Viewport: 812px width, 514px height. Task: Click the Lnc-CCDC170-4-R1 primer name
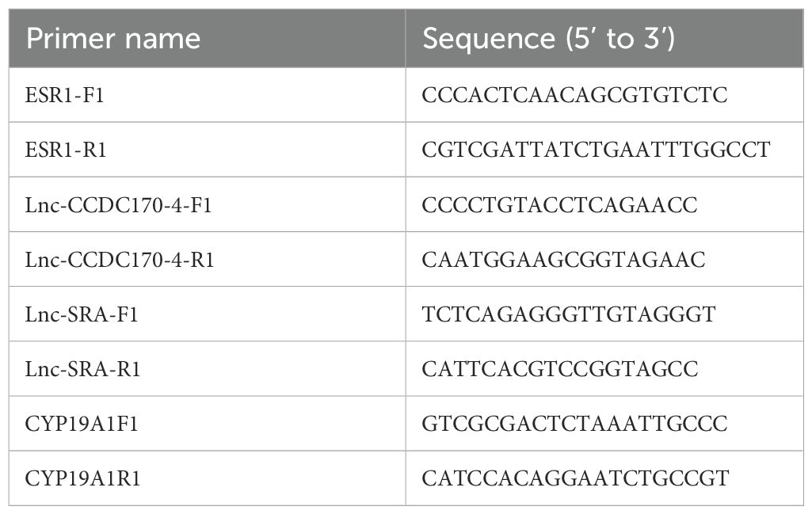pos(119,260)
